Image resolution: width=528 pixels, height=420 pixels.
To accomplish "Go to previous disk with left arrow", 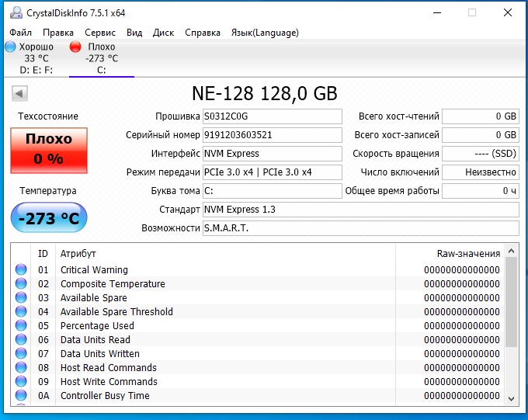I will (x=19, y=93).
